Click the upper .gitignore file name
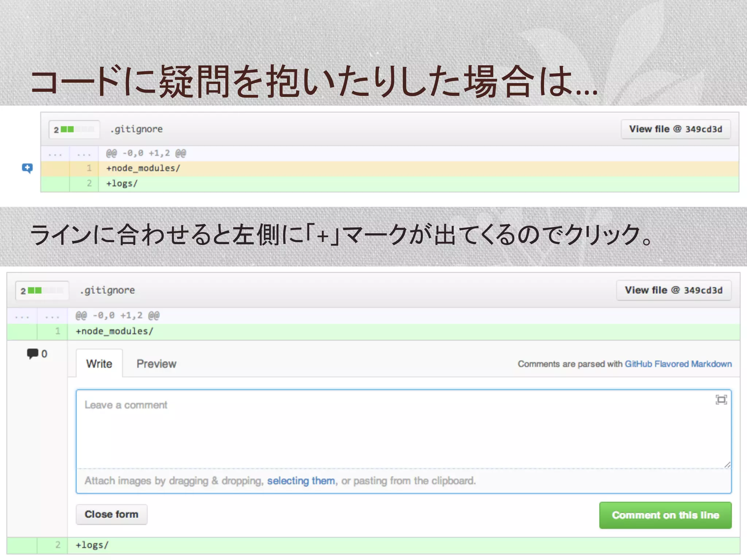The height and width of the screenshot is (560, 747). tap(136, 129)
